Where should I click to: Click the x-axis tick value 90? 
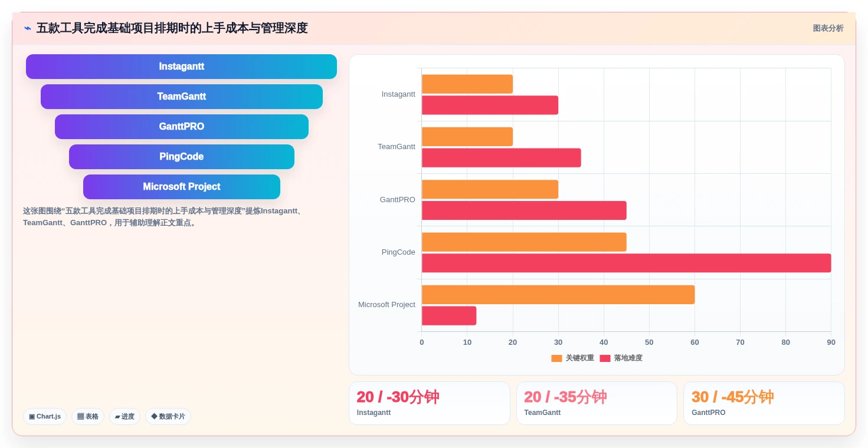pyautogui.click(x=831, y=342)
